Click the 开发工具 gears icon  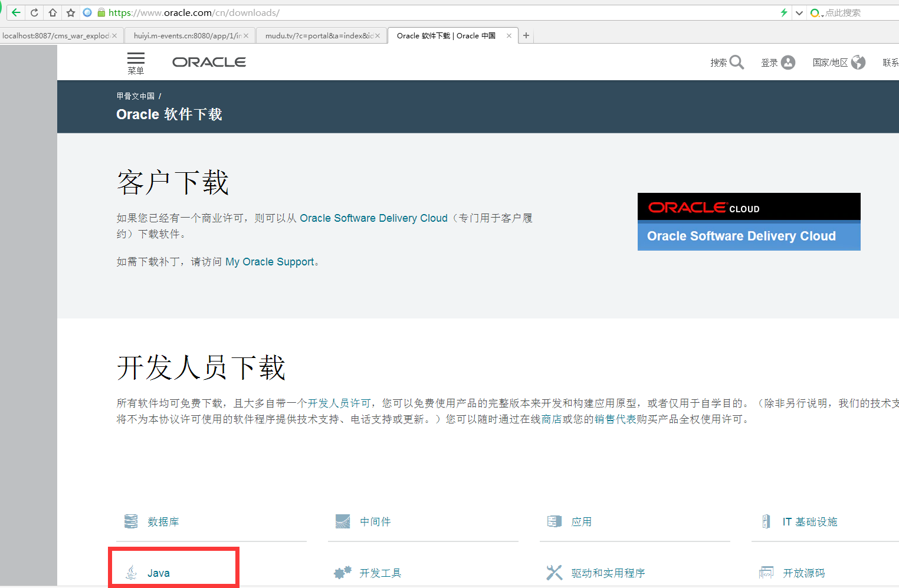343,573
